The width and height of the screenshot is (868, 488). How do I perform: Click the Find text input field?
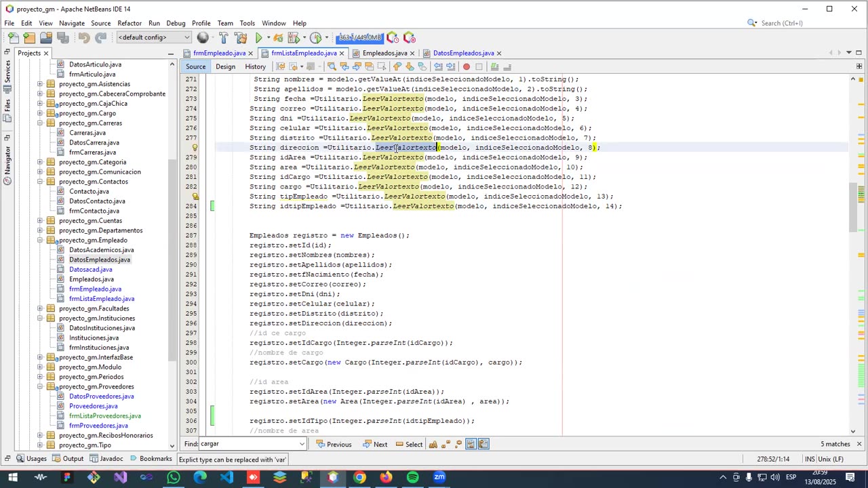pos(248,445)
